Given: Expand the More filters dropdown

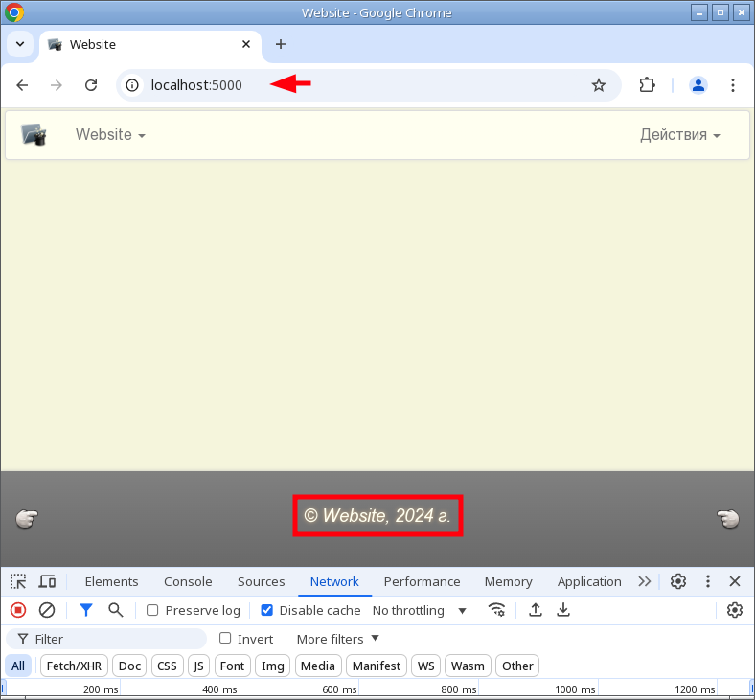Looking at the screenshot, I should [x=338, y=639].
